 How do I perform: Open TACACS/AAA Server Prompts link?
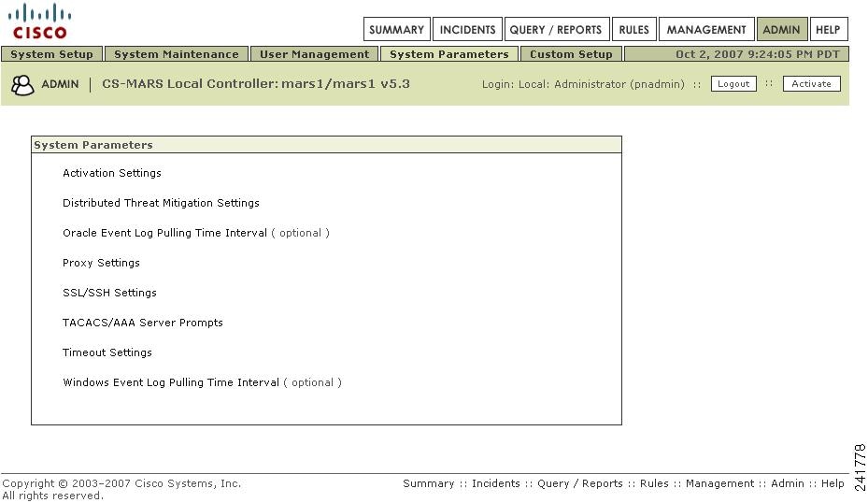(143, 323)
